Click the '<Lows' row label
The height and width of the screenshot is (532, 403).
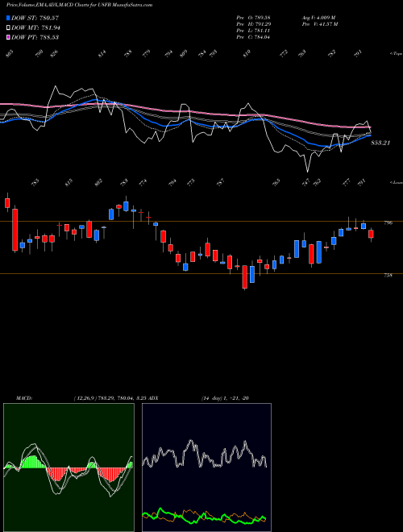point(396,182)
